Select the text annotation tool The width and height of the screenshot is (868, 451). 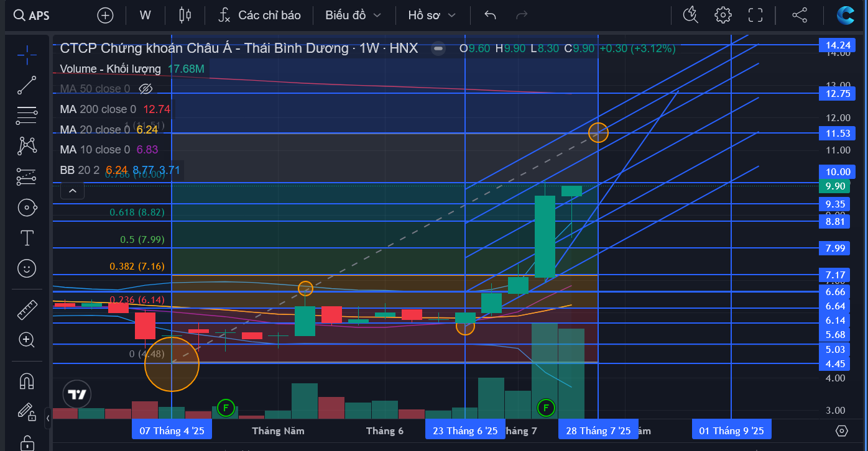coord(27,238)
